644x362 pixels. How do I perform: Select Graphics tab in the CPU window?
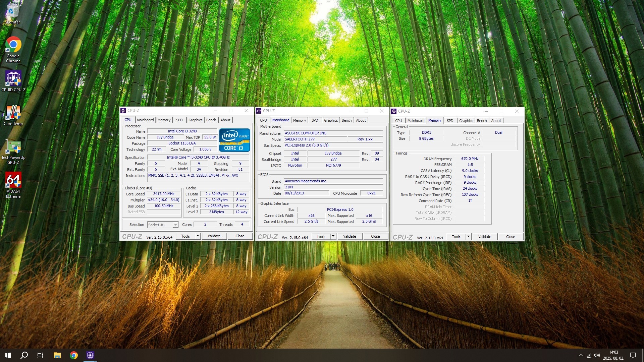[195, 120]
